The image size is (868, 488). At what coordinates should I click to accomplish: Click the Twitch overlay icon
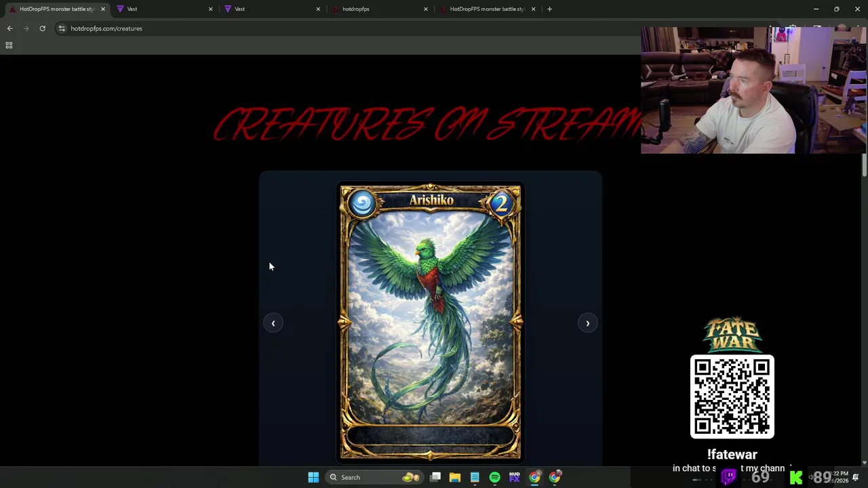click(729, 477)
